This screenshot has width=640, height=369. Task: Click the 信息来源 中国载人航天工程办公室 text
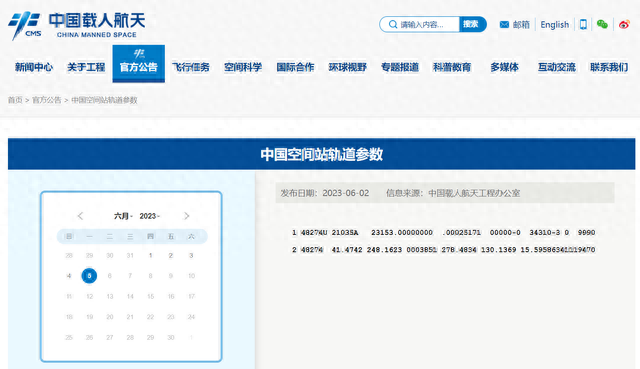point(453,193)
